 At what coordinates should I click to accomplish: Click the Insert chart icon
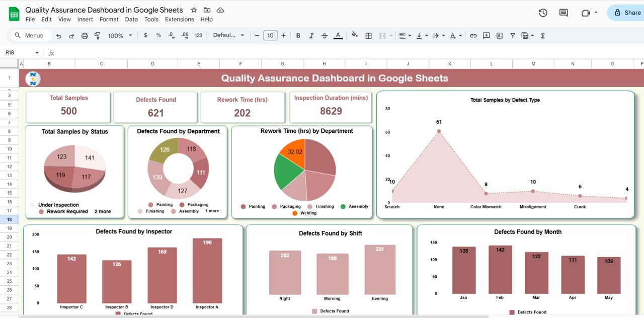click(x=500, y=36)
